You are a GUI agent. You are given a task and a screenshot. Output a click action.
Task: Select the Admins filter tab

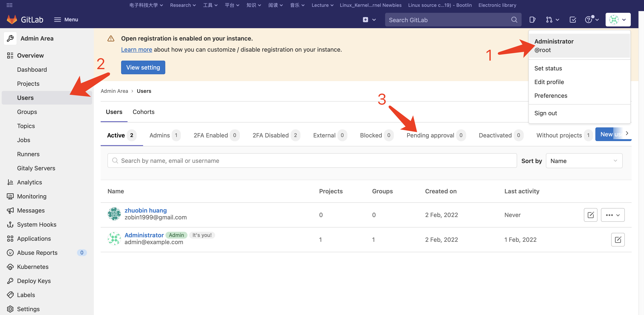165,135
